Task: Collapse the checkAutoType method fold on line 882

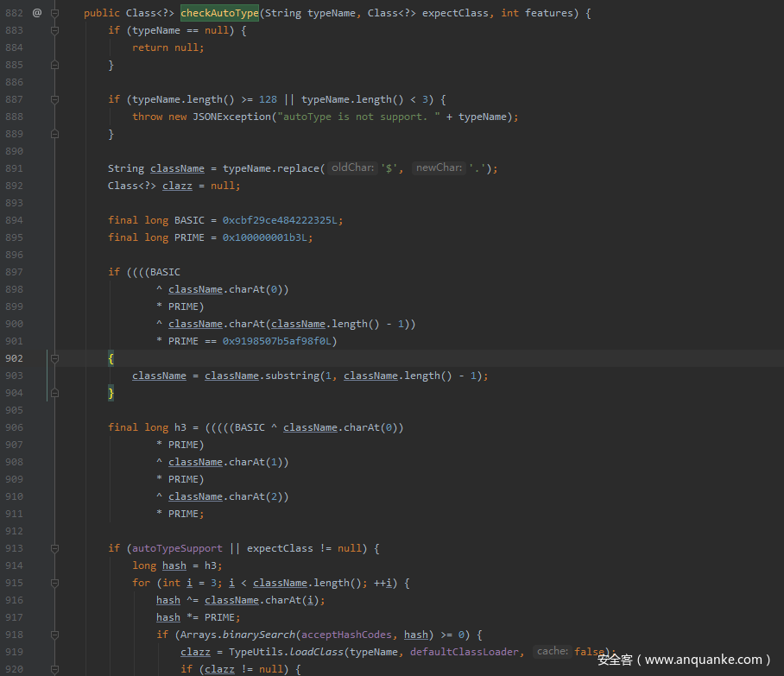Action: click(55, 13)
